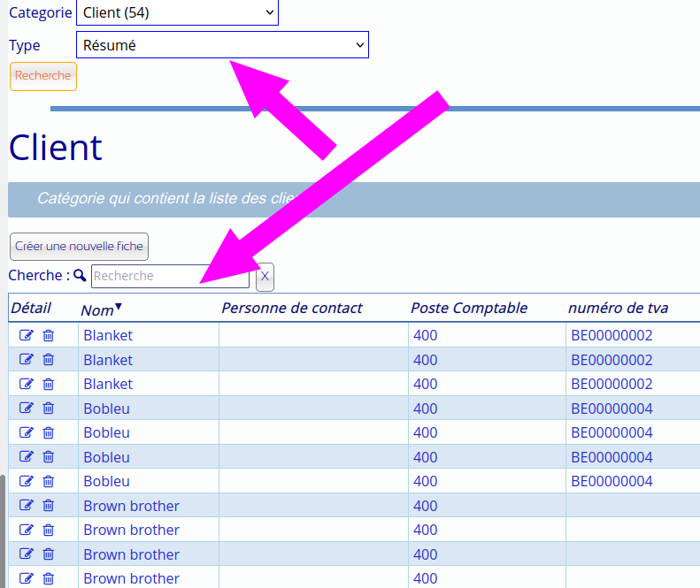Edit the first Brown brother entry
The height and width of the screenshot is (588, 700).
click(x=26, y=506)
